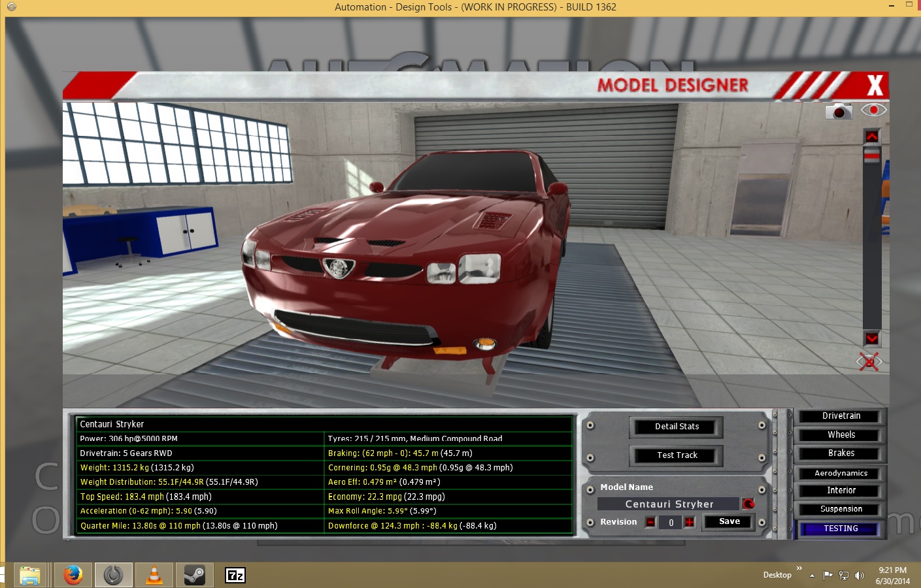Open File Explorer from the taskbar
921x588 pixels.
(x=30, y=575)
